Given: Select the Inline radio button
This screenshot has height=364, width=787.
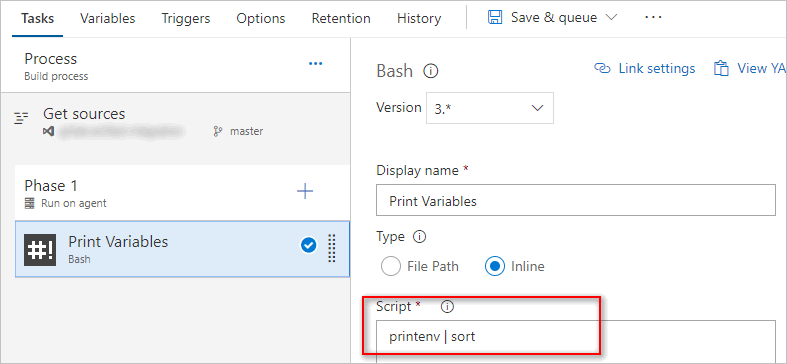Looking at the screenshot, I should click(494, 266).
